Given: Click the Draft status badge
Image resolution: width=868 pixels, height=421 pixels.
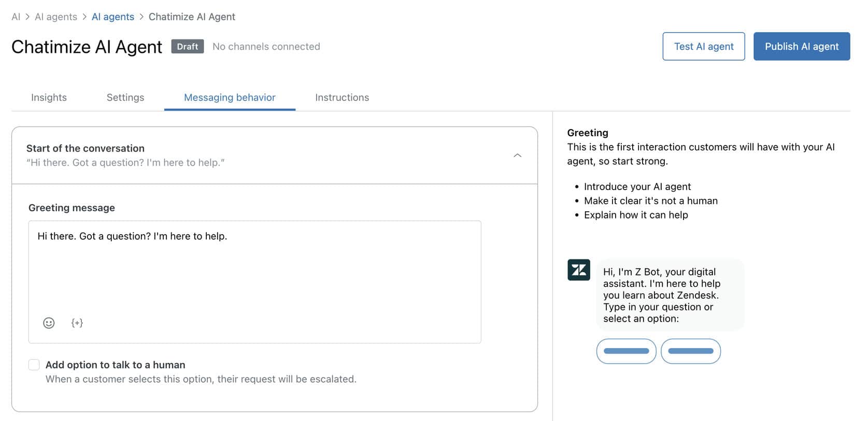Looking at the screenshot, I should [187, 47].
